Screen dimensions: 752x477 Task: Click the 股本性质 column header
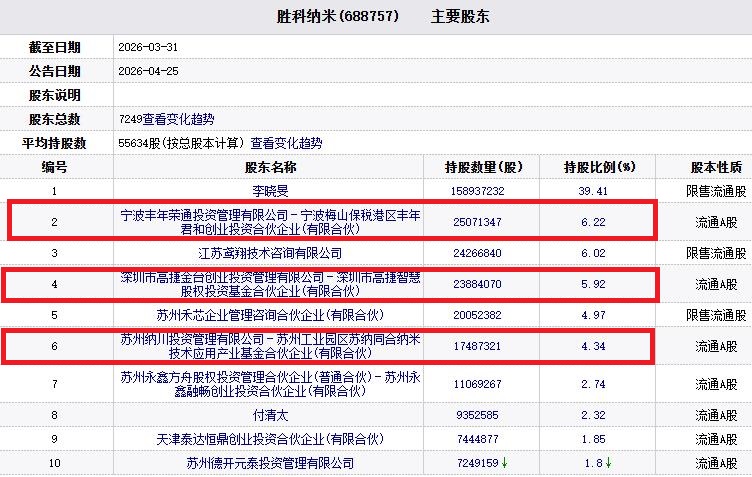tap(716, 167)
